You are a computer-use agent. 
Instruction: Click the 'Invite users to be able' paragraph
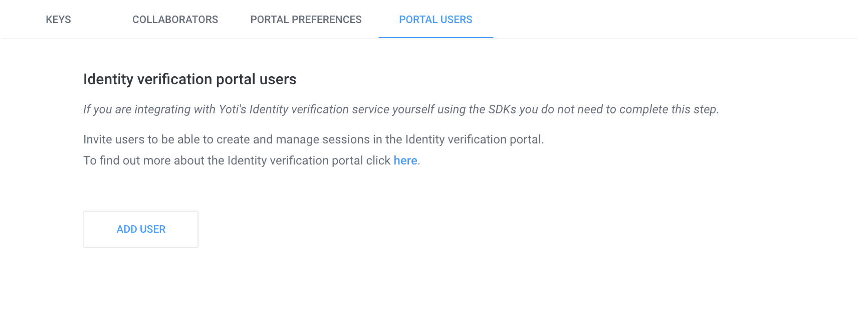[313, 139]
